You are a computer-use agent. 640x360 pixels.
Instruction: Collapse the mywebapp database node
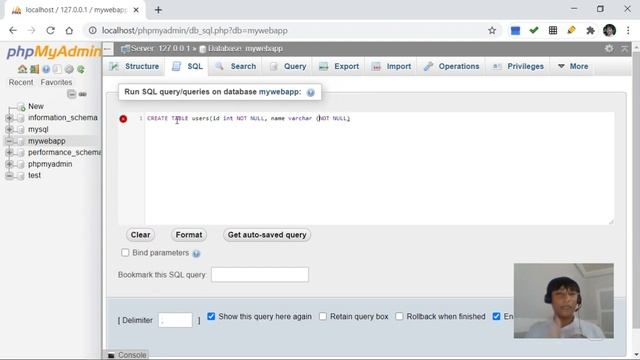coord(9,141)
